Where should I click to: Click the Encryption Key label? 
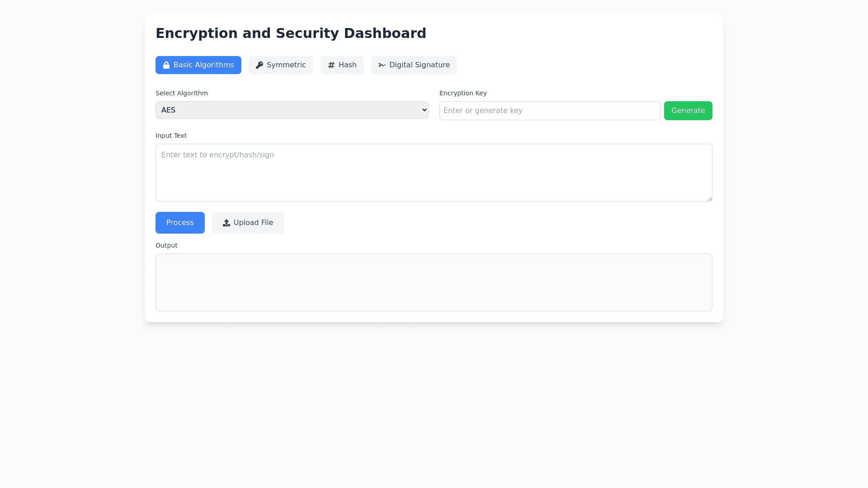click(463, 93)
